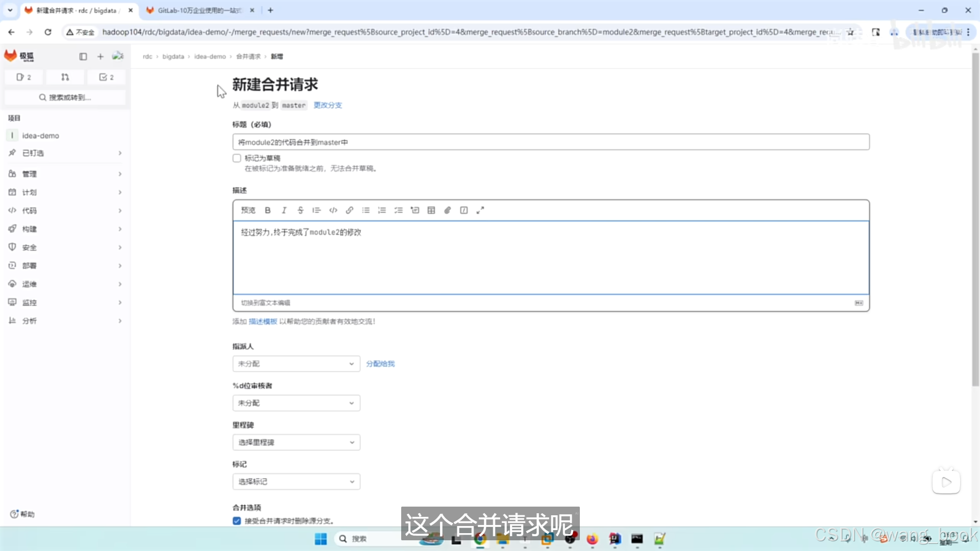Expand the 代码 sidebar menu
This screenshot has height=551, width=980.
coord(65,211)
